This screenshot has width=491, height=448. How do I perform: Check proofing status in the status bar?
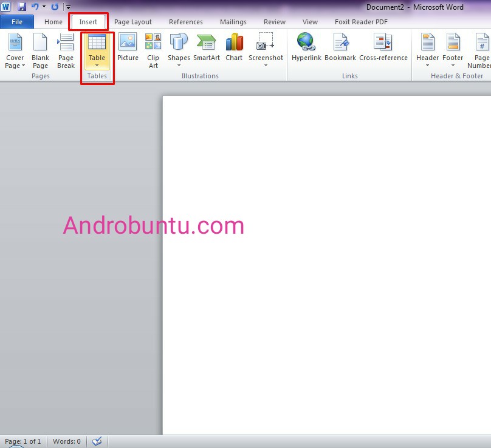[97, 441]
